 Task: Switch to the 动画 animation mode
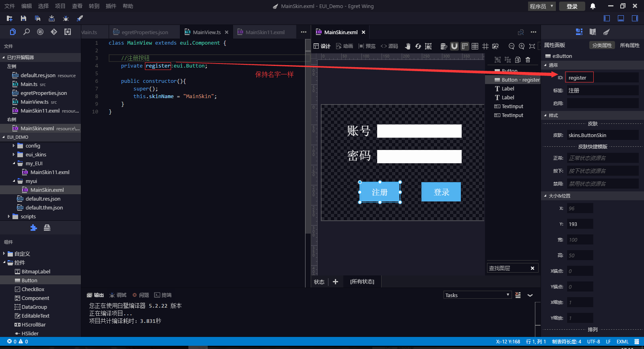tap(345, 46)
